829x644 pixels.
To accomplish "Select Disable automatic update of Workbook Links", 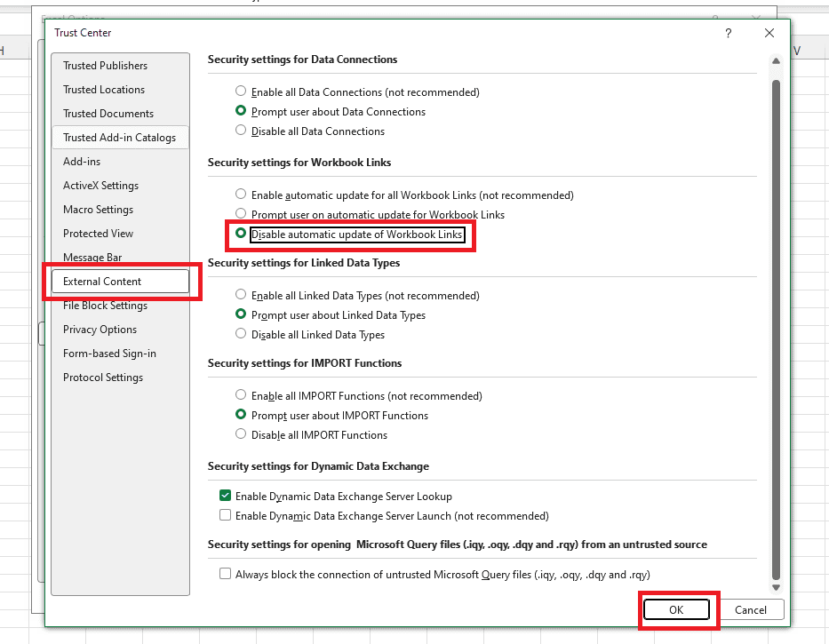I will pos(241,233).
